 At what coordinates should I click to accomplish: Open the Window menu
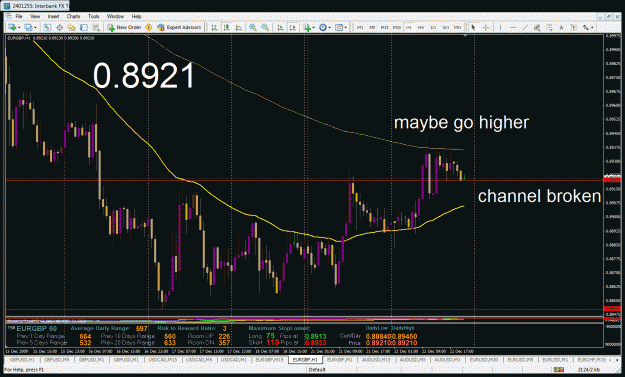(115, 16)
